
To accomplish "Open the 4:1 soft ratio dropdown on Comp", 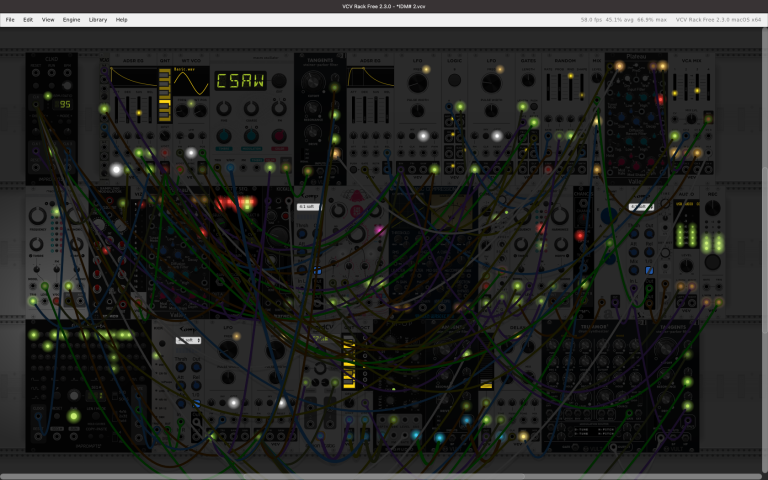I will click(x=309, y=207).
